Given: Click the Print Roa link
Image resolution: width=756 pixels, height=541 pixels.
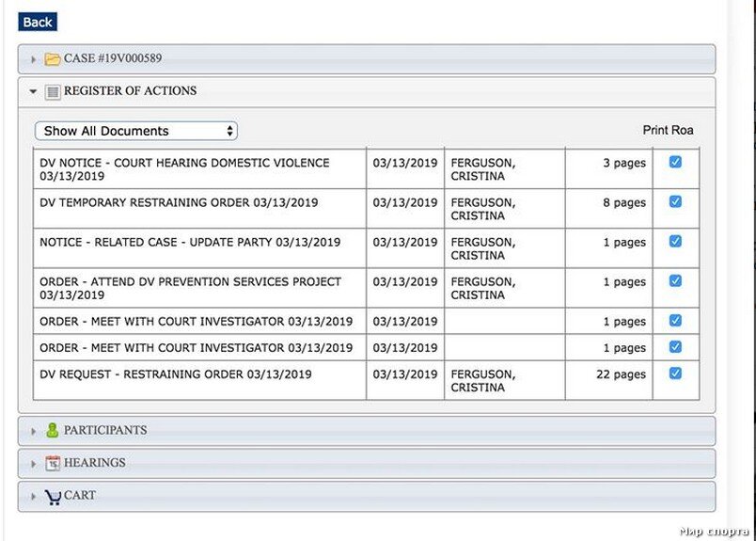Looking at the screenshot, I should coord(668,130).
